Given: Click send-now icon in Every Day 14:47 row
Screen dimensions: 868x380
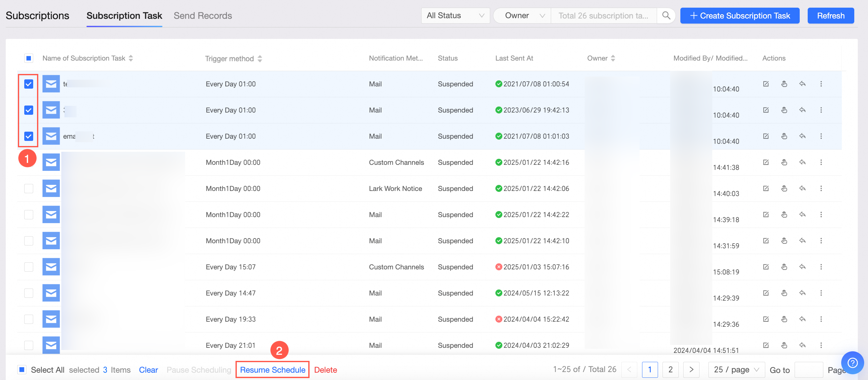Looking at the screenshot, I should (x=784, y=293).
